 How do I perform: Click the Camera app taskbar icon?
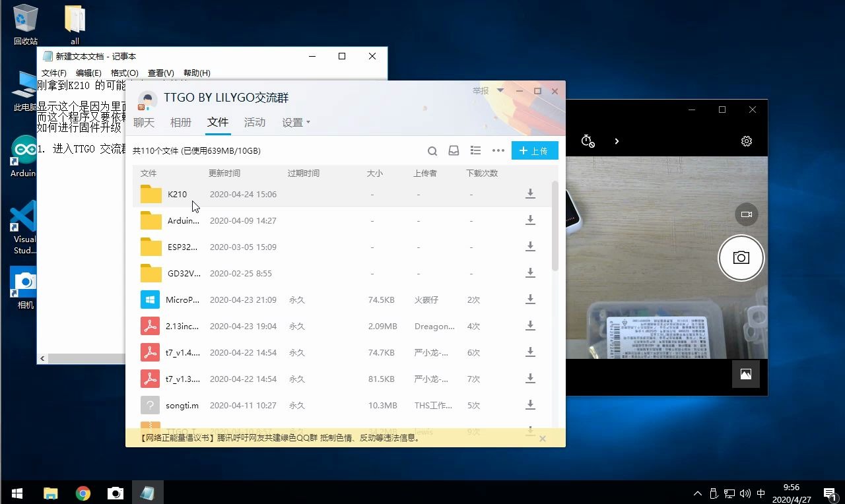(x=116, y=493)
